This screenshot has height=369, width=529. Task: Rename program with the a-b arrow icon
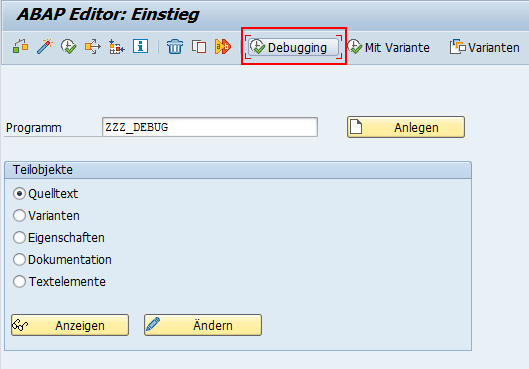click(223, 46)
